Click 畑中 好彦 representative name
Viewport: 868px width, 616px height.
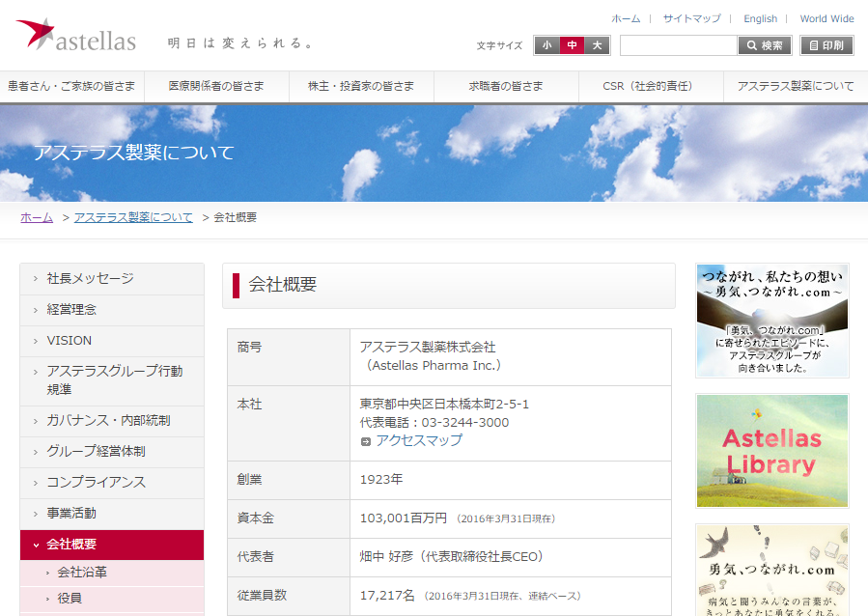pyautogui.click(x=386, y=557)
